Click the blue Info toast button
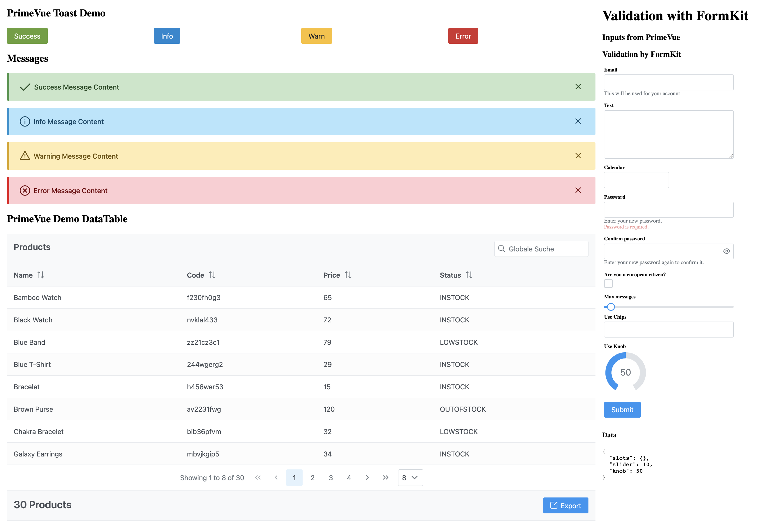 click(x=167, y=36)
